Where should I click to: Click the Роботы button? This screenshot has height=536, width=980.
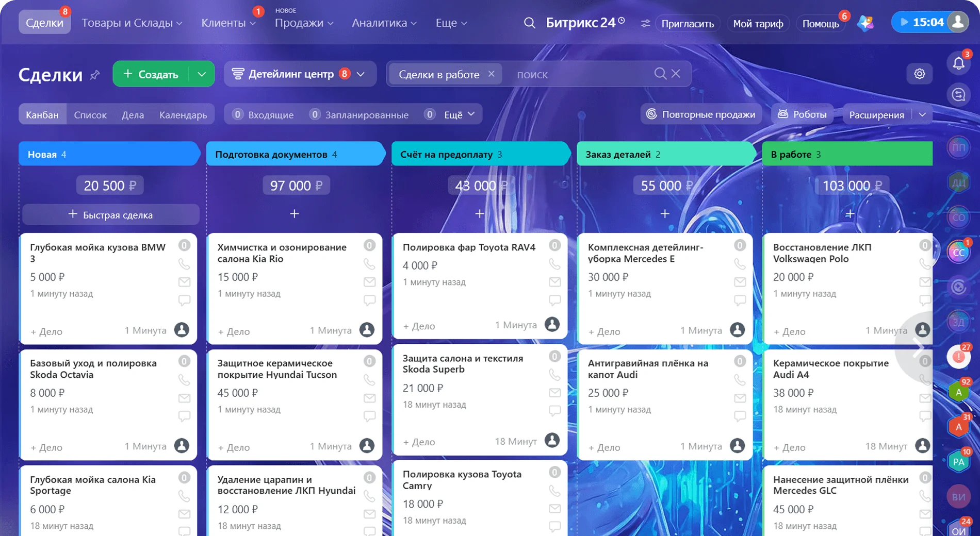click(x=802, y=114)
